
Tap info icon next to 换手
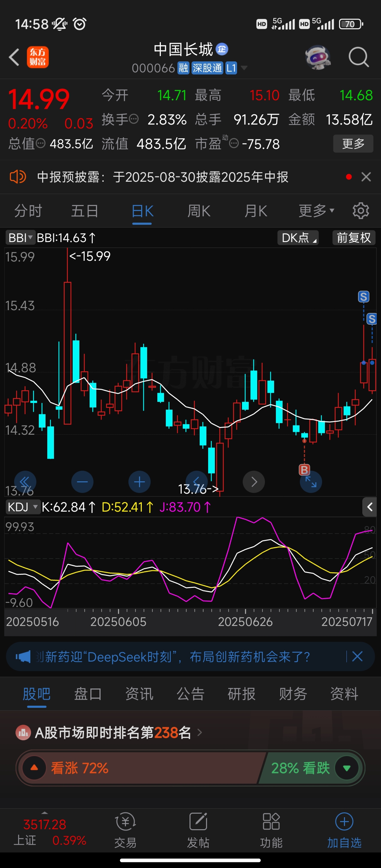pyautogui.click(x=134, y=119)
